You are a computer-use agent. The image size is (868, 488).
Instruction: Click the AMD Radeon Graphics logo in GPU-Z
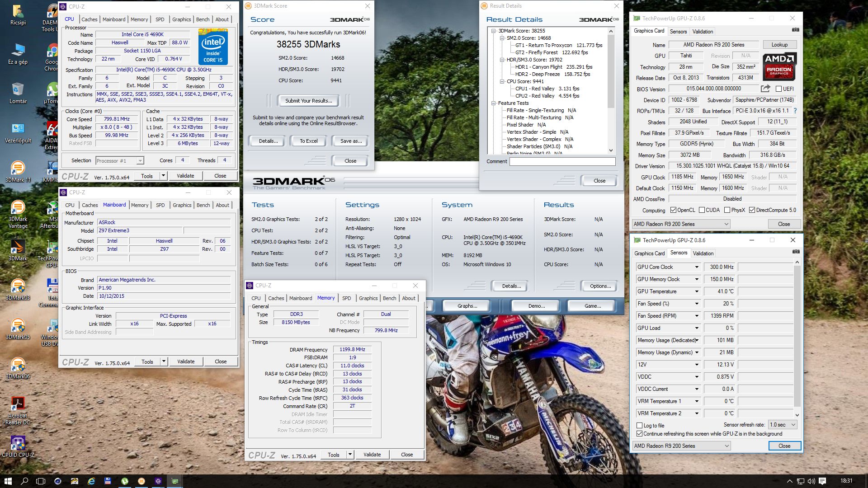click(779, 67)
